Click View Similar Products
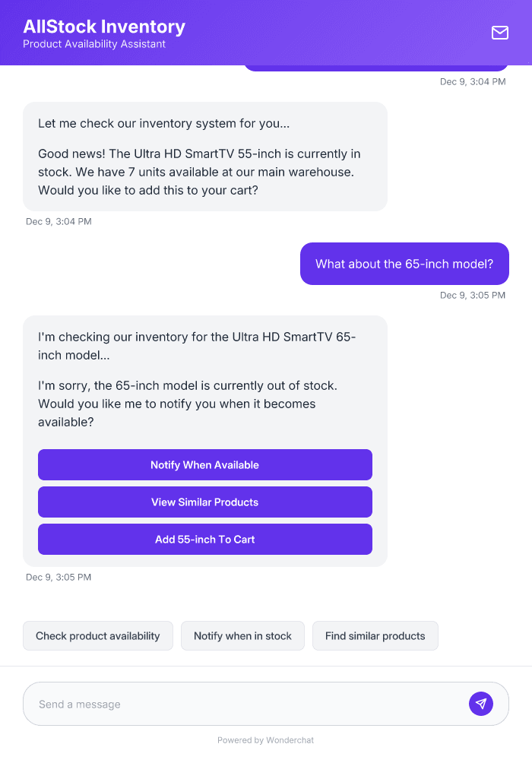This screenshot has height=760, width=532. 204,502
